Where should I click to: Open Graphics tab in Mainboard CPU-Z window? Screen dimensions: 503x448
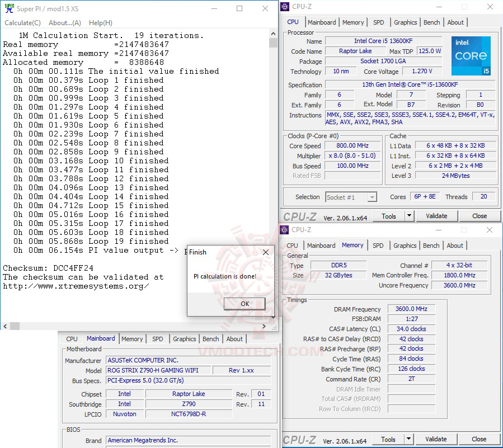[184, 338]
